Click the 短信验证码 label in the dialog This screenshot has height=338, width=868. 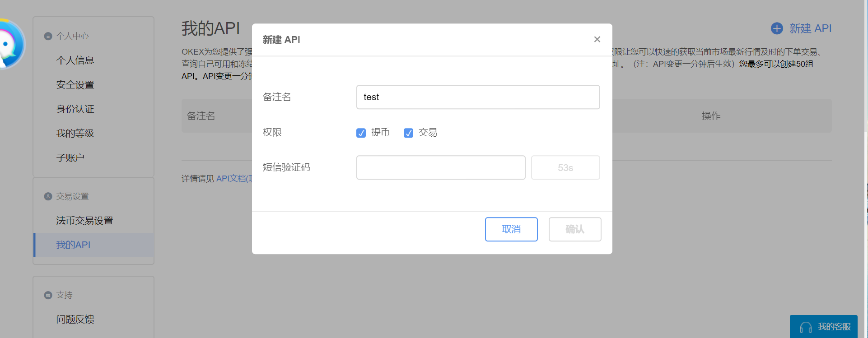tap(286, 167)
